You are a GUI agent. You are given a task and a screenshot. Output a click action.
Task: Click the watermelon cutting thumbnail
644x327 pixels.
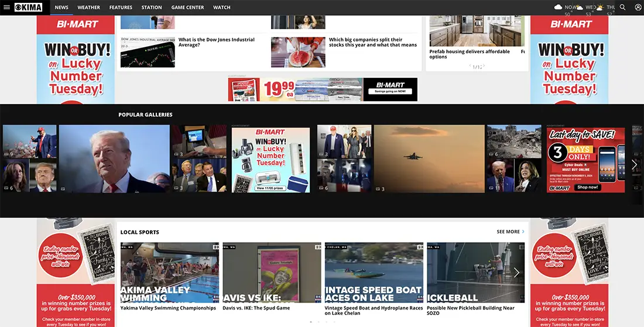pyautogui.click(x=298, y=52)
